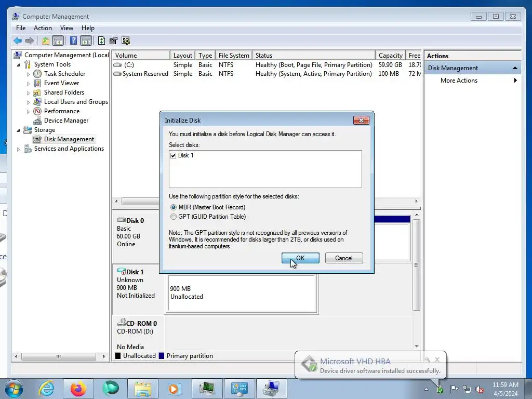Screen dimensions: 532x399
Task: Toggle the Show/Hide Action Pane toolbar button
Action: point(86,41)
